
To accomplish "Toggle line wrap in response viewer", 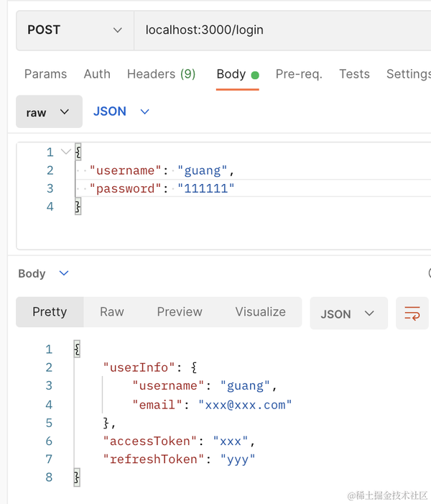I will pos(412,313).
